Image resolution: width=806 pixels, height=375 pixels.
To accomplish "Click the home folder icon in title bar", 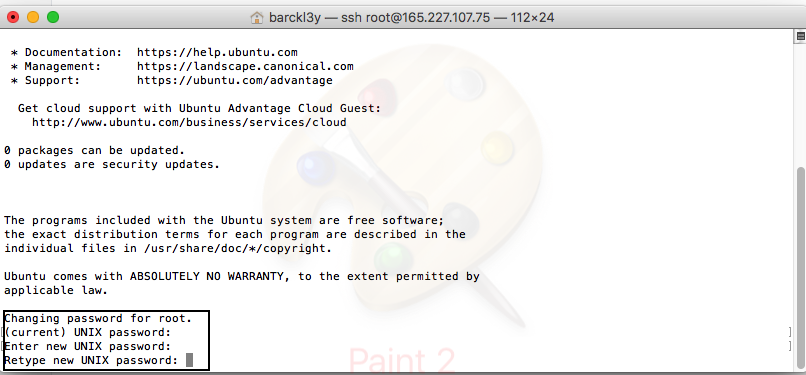I will click(257, 17).
